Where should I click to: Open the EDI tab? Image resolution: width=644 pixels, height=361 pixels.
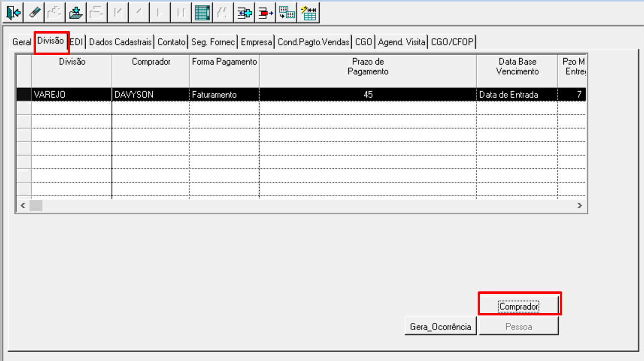pyautogui.click(x=77, y=42)
